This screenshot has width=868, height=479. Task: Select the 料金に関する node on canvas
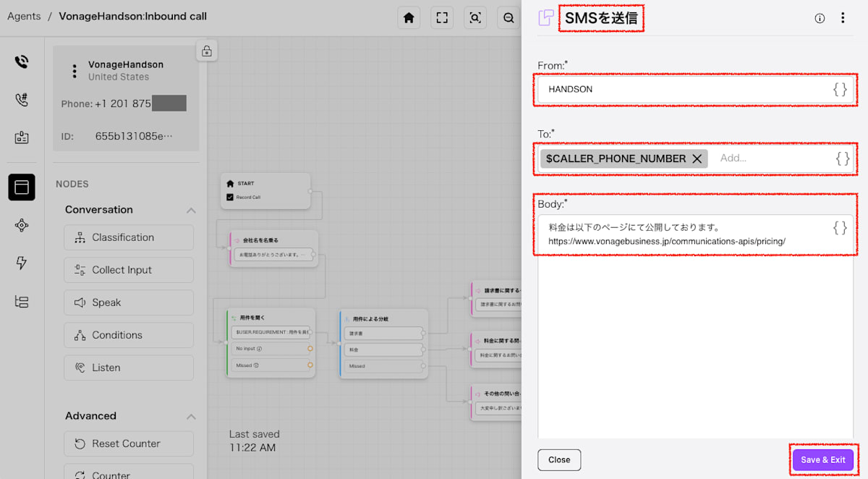pos(496,348)
